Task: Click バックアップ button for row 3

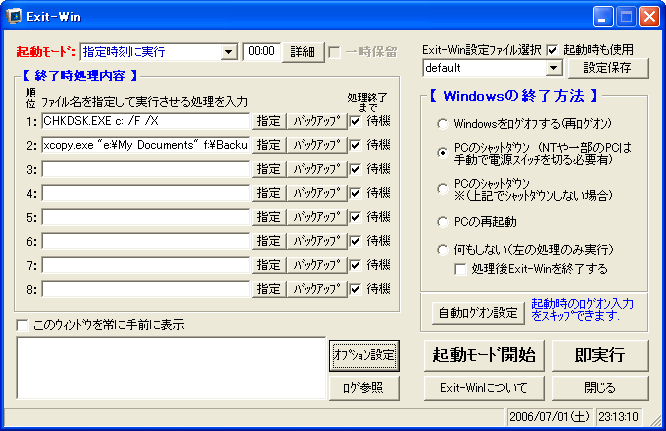Action: point(317,169)
